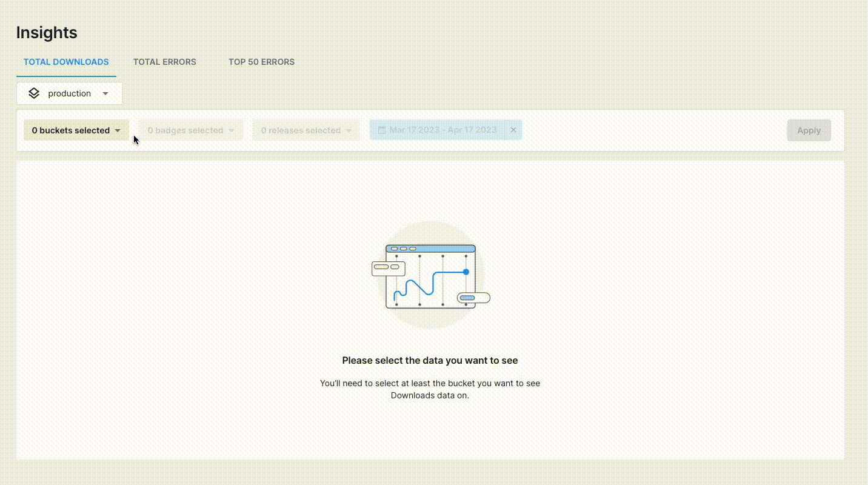Click the bucket selection hint text

point(430,389)
